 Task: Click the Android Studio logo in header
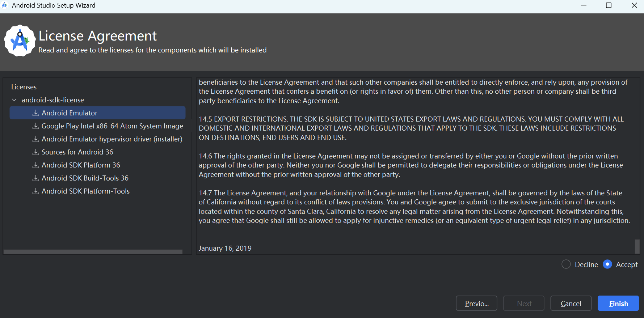click(20, 41)
